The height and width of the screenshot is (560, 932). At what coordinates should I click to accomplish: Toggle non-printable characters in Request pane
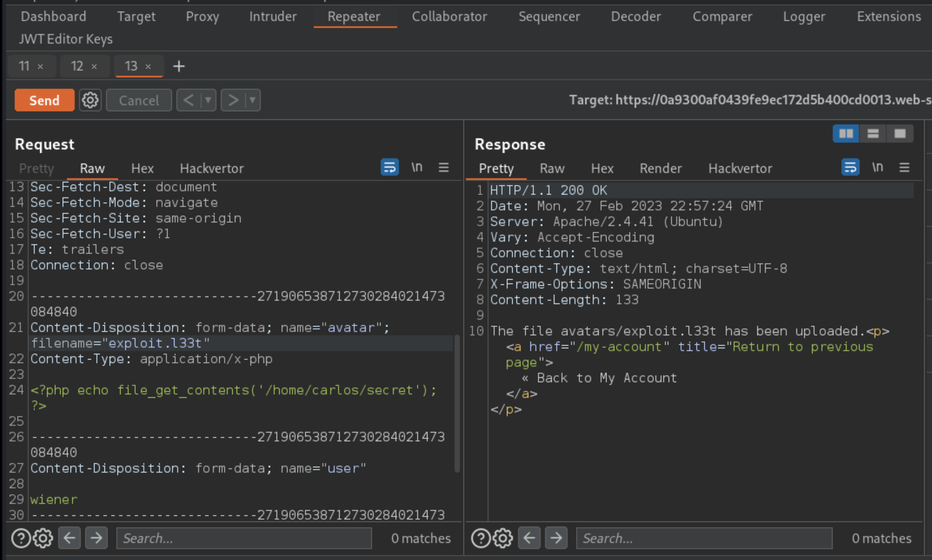(416, 167)
